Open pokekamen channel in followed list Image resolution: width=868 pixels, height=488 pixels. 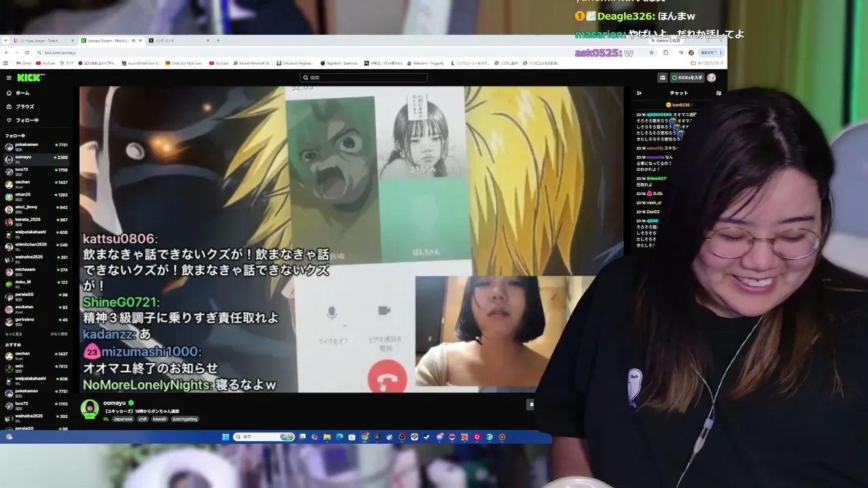click(36, 146)
